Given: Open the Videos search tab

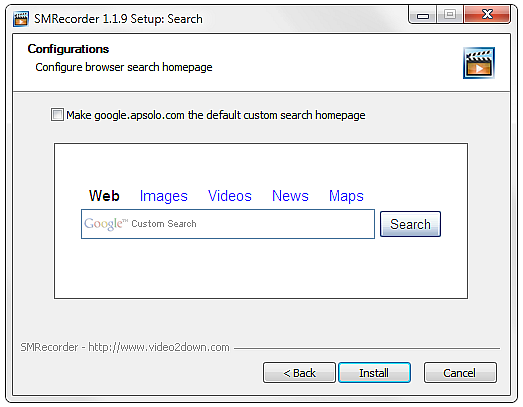Looking at the screenshot, I should pyautogui.click(x=229, y=196).
